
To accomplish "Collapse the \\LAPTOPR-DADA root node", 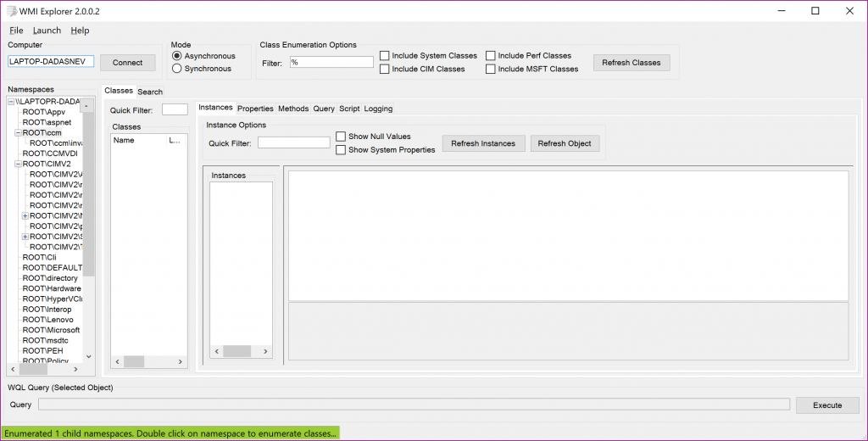I will pos(11,102).
